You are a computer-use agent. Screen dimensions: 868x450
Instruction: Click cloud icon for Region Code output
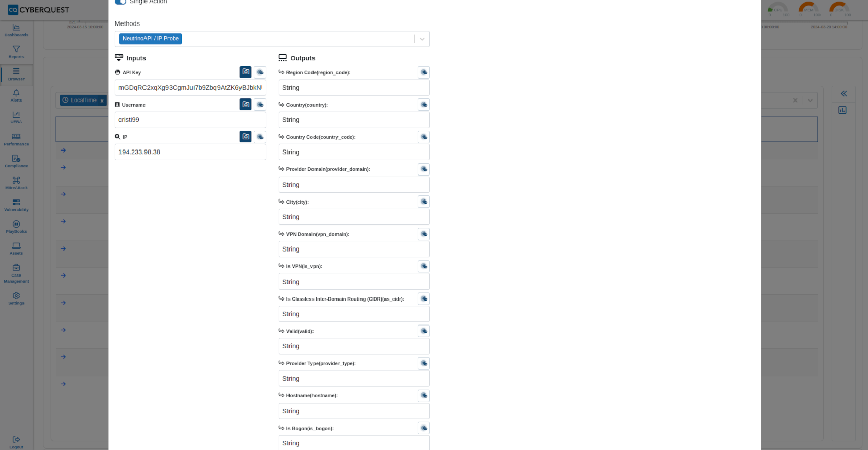tap(424, 72)
